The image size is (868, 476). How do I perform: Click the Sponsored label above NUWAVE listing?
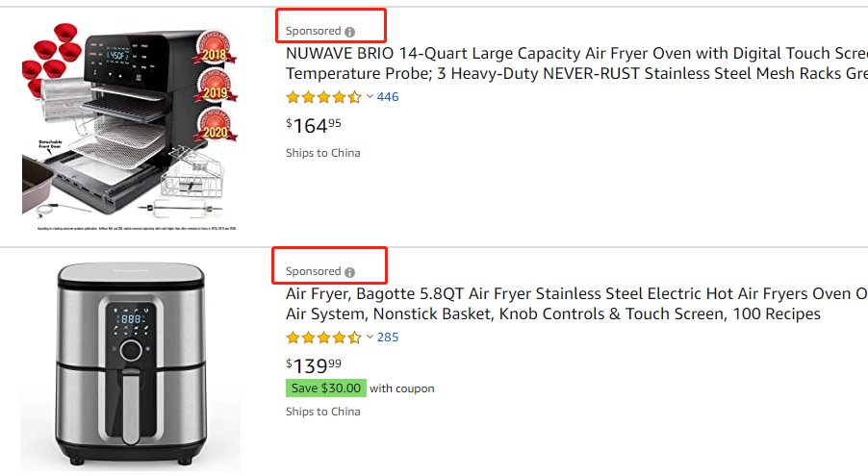click(313, 31)
